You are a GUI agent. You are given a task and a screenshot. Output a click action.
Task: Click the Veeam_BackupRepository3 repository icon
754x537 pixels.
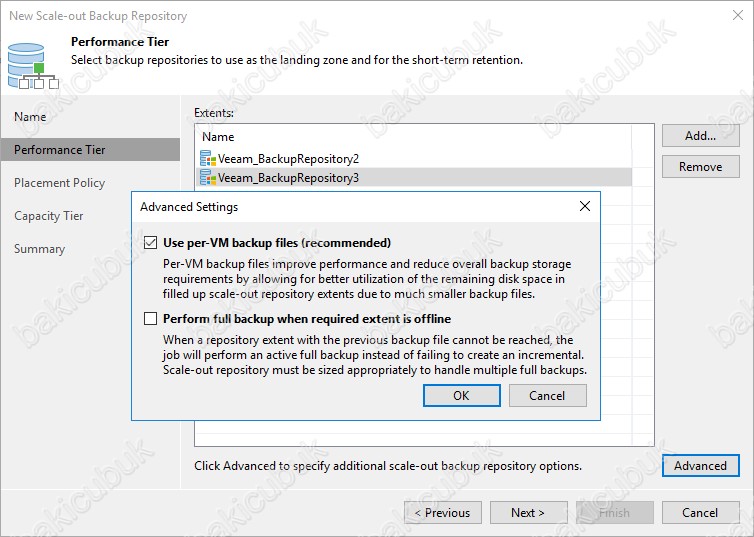click(x=208, y=177)
